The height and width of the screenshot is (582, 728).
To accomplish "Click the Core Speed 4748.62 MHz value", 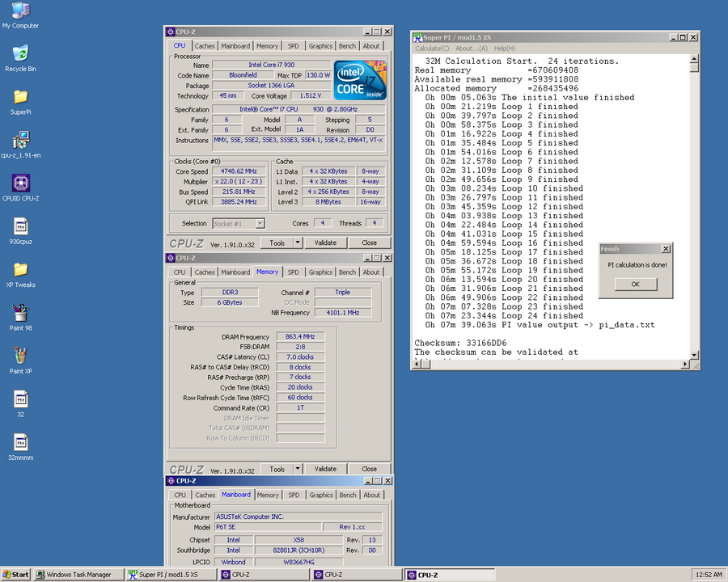I will point(239,171).
